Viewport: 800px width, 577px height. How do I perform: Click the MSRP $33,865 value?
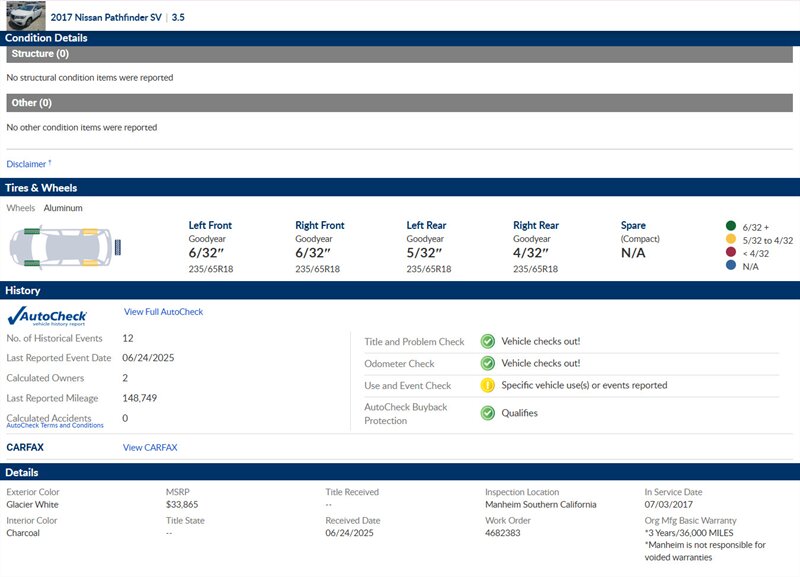(182, 505)
